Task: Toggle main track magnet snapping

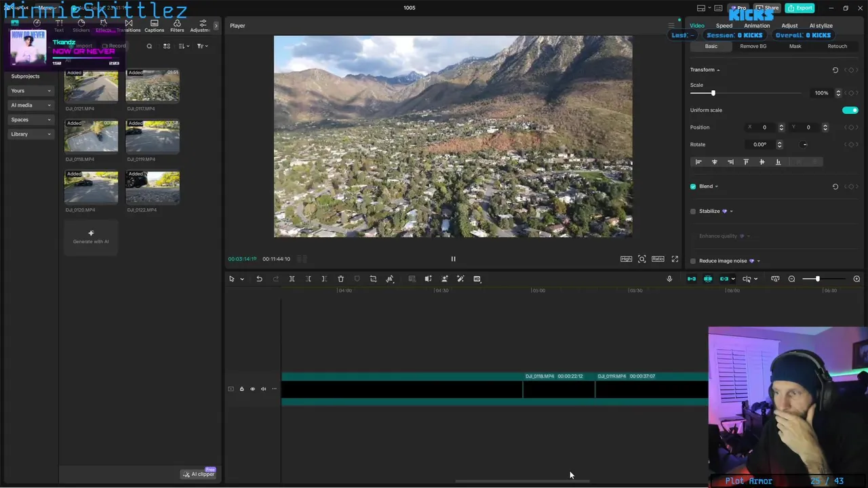Action: pos(692,279)
